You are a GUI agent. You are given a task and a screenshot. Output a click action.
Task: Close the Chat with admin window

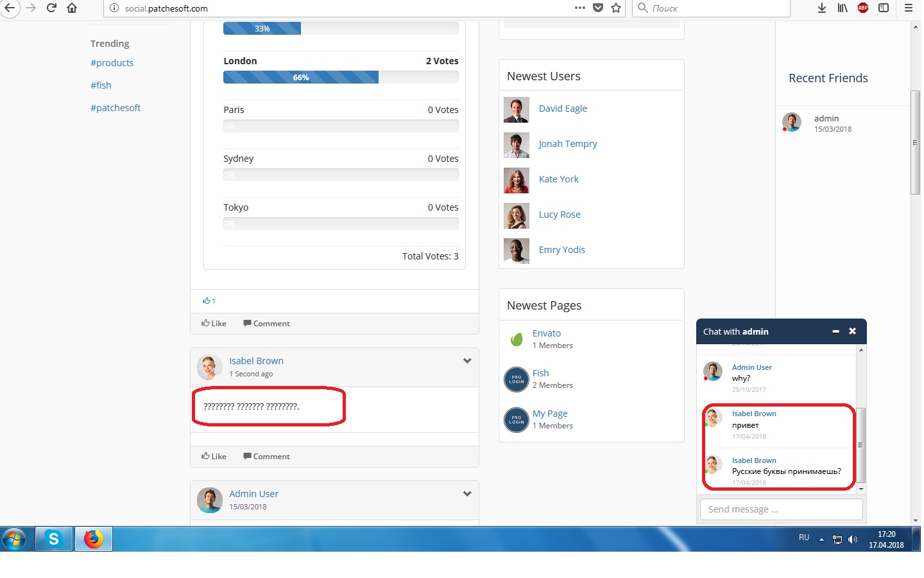852,331
